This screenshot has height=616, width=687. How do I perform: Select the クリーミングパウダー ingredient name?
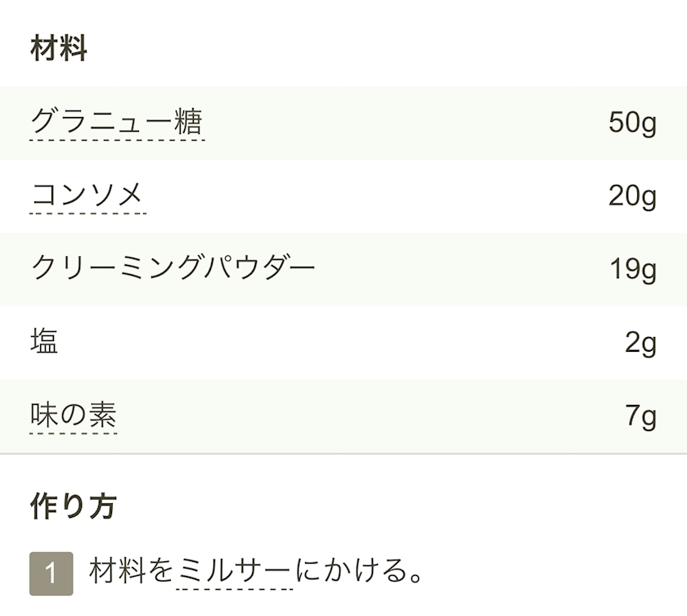(173, 268)
